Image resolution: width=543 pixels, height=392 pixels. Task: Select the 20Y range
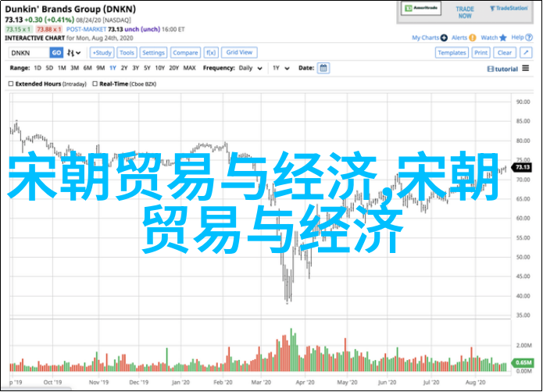174,68
